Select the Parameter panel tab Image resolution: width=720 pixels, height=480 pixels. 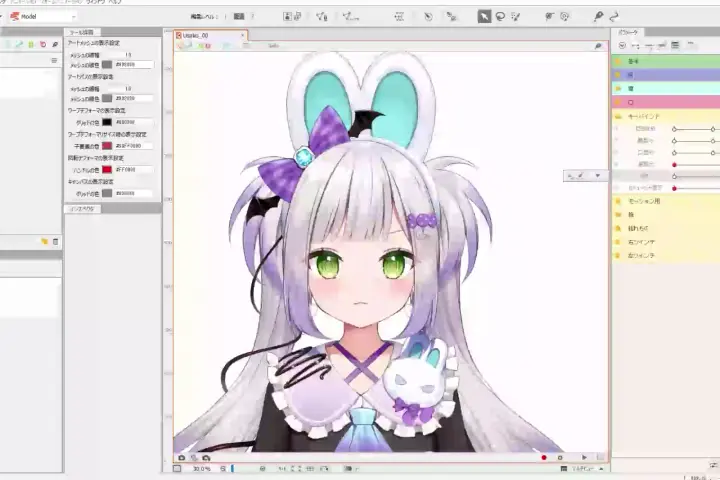coord(628,32)
